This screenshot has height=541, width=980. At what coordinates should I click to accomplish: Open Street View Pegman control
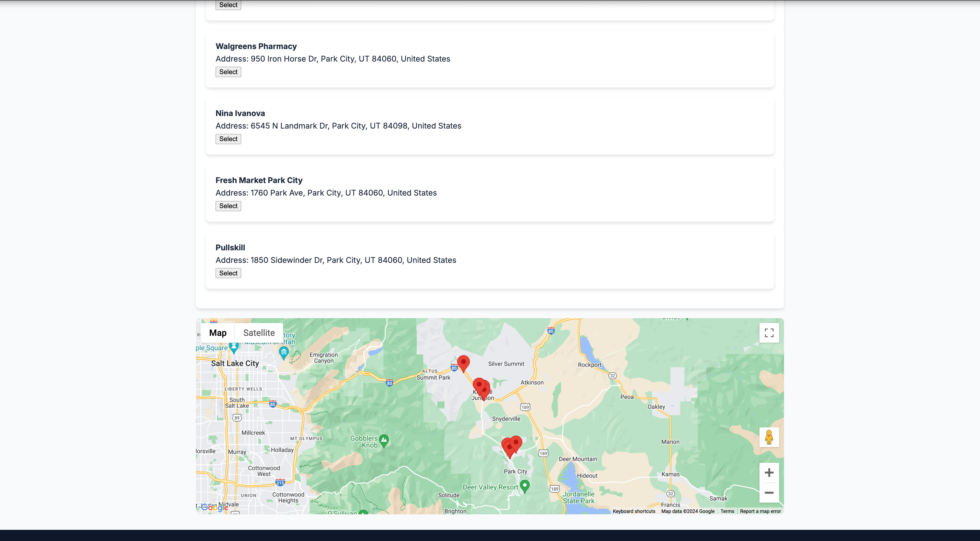point(769,437)
